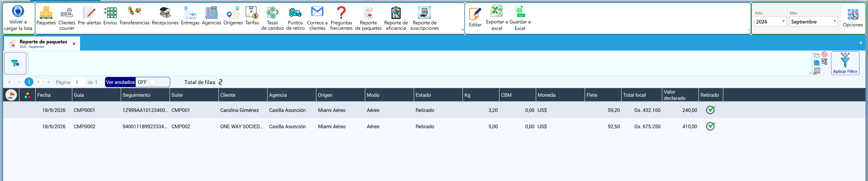
Task: Click the Aplicar Filtro button
Action: (845, 63)
